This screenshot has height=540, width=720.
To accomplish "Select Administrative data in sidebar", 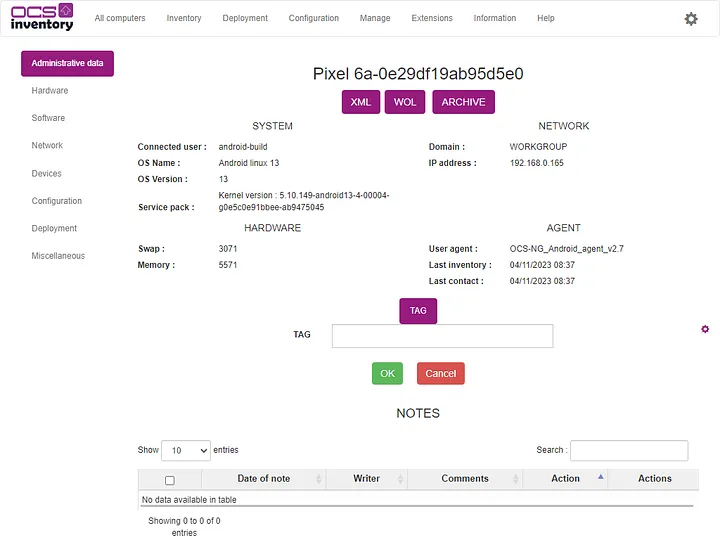I will tap(68, 63).
